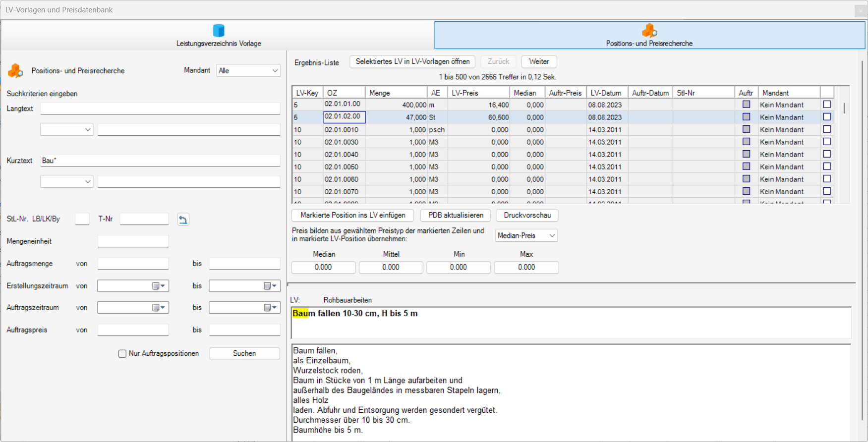Screen dimensions: 868x442
Task: Enable Nur Auftragspositionen checkbox
Action: click(122, 354)
